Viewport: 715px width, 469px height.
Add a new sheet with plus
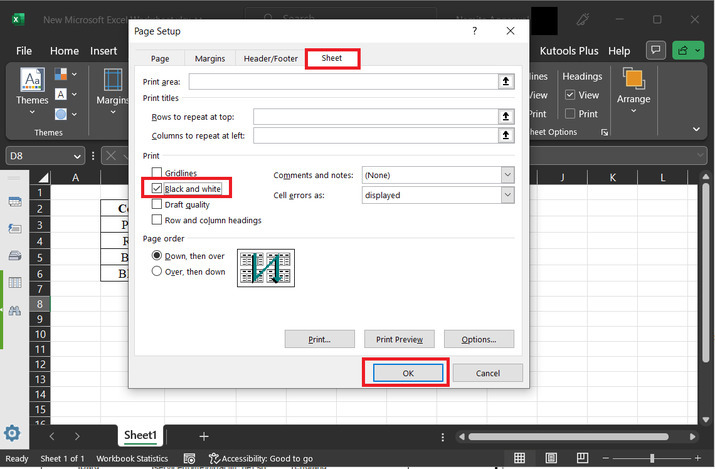click(204, 437)
